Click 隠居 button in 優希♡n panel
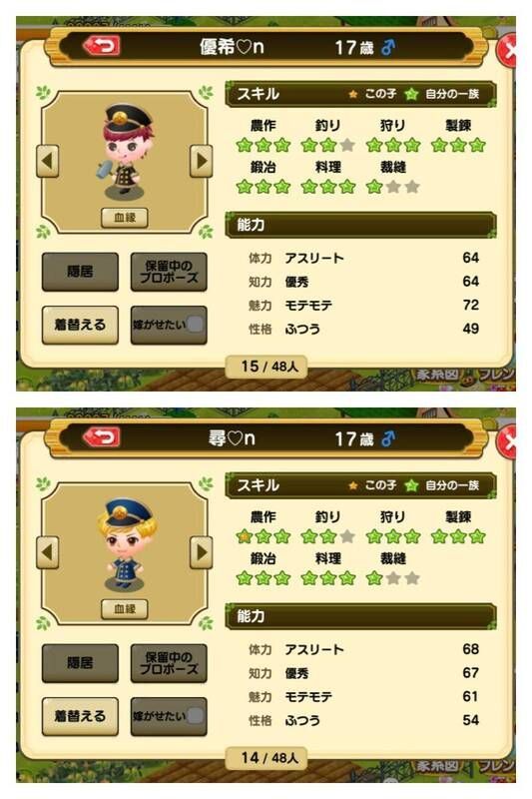The image size is (532, 799). click(80, 272)
